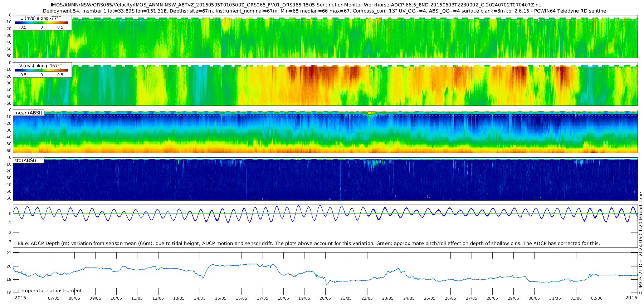Image resolution: width=644 pixels, height=304 pixels.
Task: Click the '18' tick on the temperature axis
Action: (9, 293)
